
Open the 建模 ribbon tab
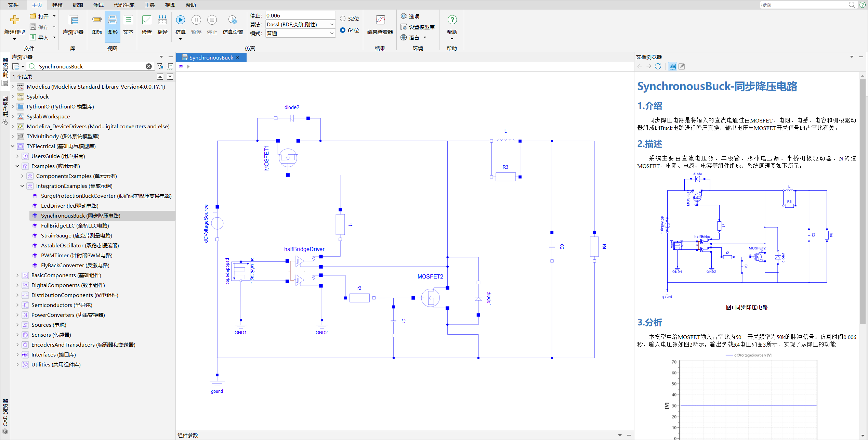coord(57,5)
